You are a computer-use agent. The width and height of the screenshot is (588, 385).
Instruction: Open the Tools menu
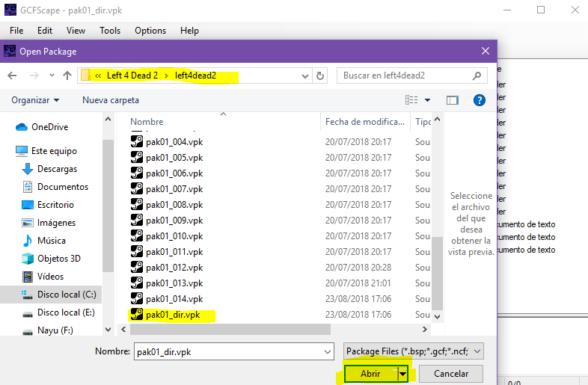click(110, 31)
